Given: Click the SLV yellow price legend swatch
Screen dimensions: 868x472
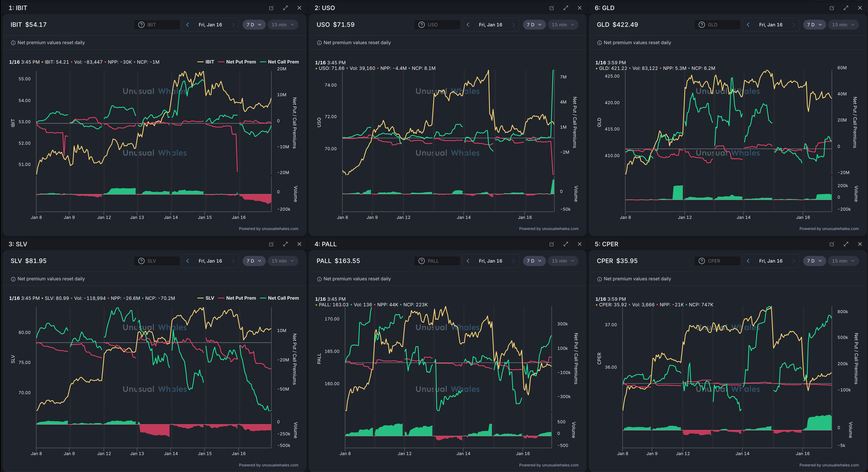Looking at the screenshot, I should click(201, 298).
